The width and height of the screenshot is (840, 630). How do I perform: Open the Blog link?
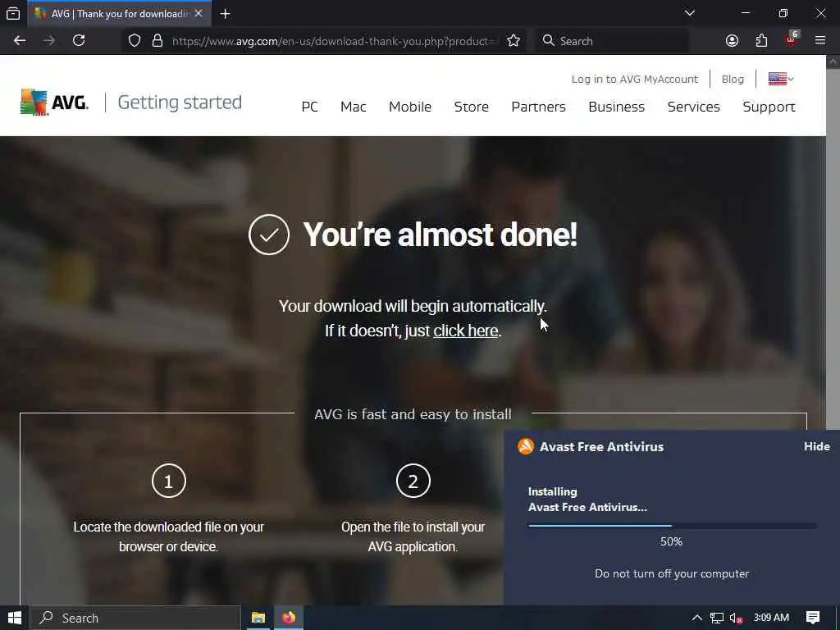click(x=733, y=80)
